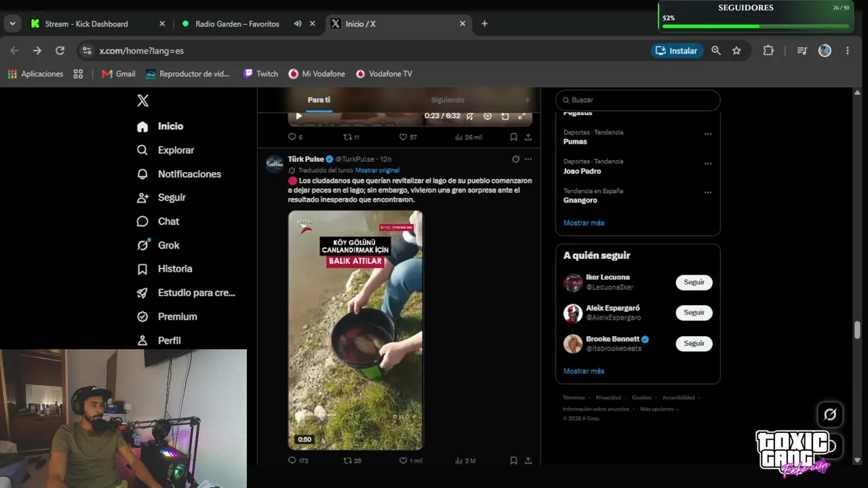Open the Gnangoro trending topic
This screenshot has height=488, width=868.
tap(580, 200)
